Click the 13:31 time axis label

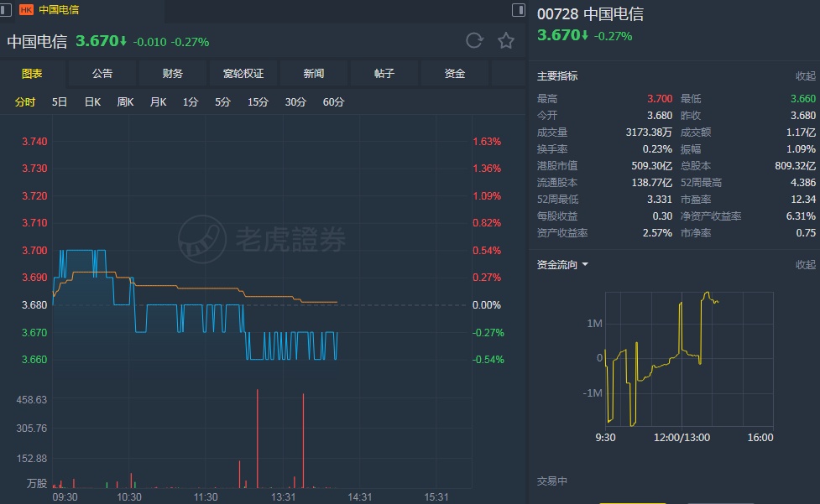click(283, 496)
